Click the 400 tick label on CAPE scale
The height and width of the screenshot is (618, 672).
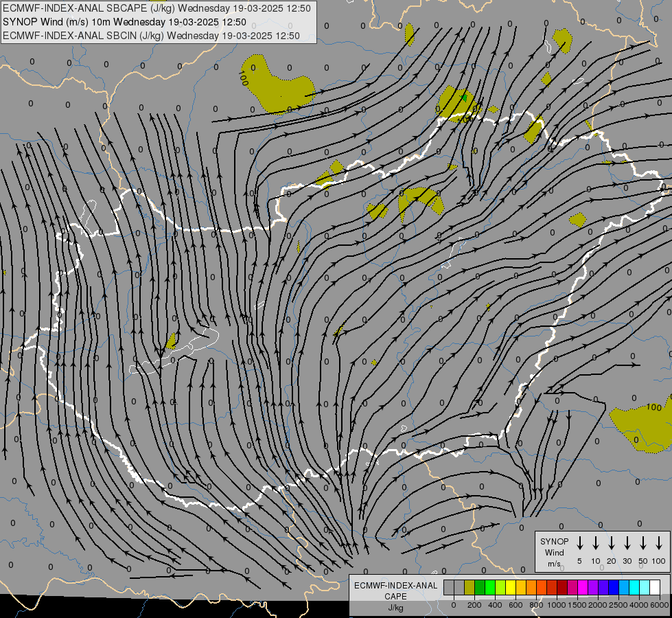495,605
